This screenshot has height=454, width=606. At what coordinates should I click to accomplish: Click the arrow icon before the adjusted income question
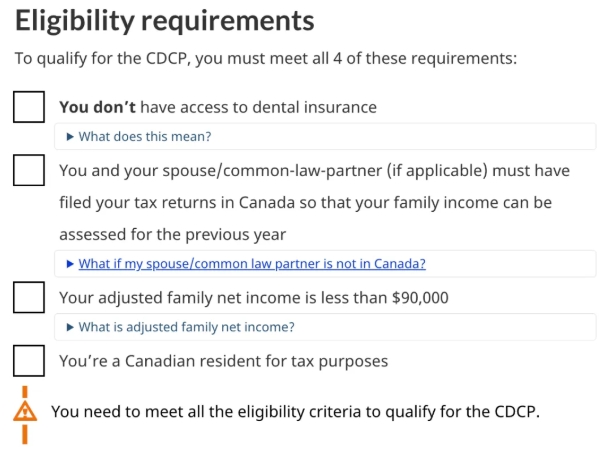pyautogui.click(x=70, y=327)
